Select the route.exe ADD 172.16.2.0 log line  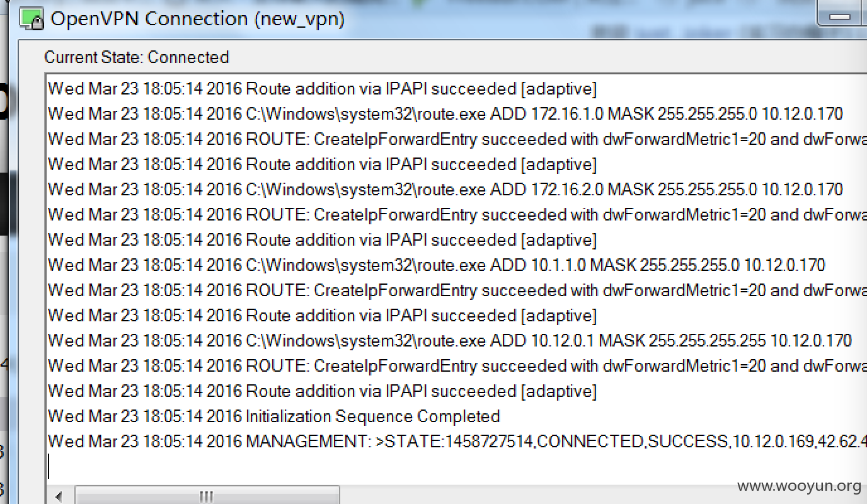(445, 190)
